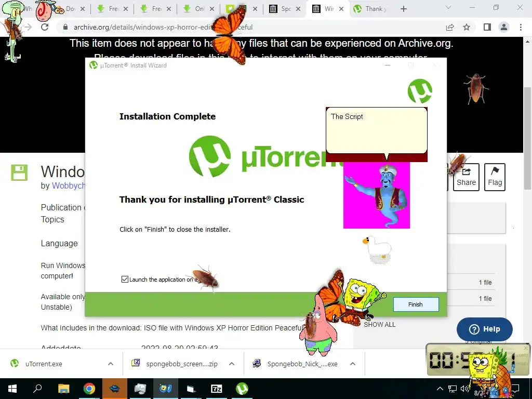Open the volume tray icon
532x399 pixels.
pyautogui.click(x=464, y=389)
